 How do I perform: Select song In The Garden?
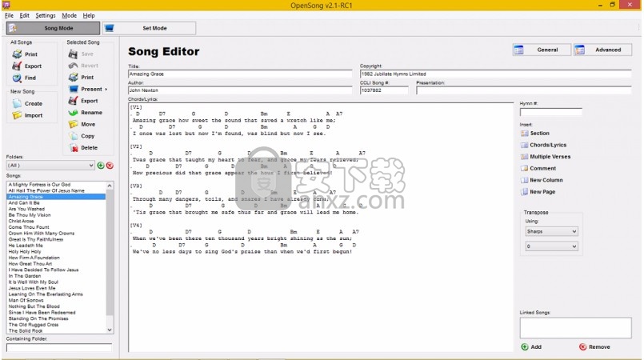click(x=25, y=276)
